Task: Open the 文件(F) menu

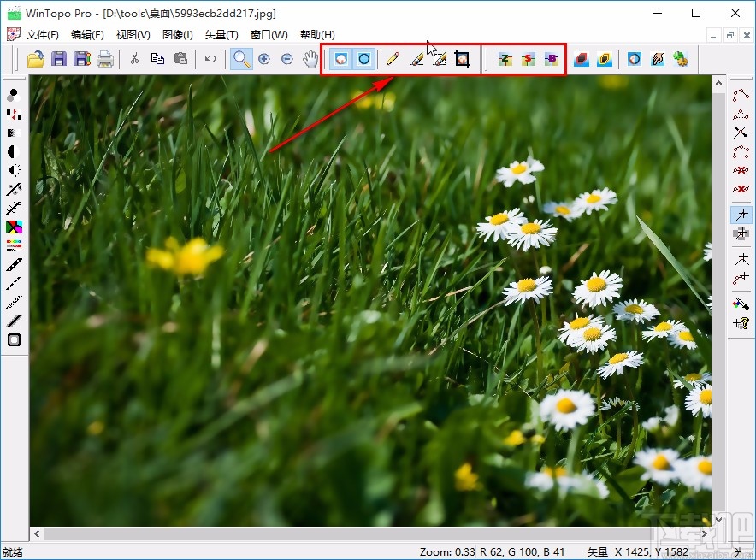Action: point(42,35)
